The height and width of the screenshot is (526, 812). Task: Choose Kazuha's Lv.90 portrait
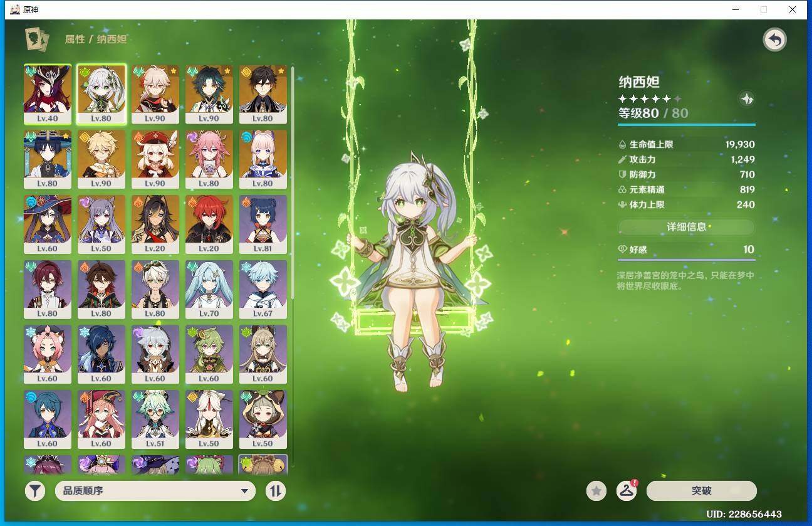point(155,94)
